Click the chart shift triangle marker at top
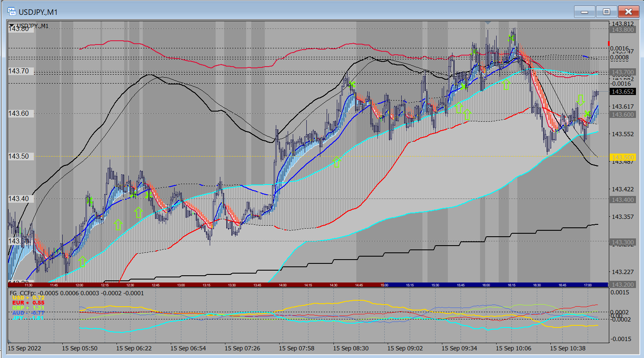 tap(488, 22)
